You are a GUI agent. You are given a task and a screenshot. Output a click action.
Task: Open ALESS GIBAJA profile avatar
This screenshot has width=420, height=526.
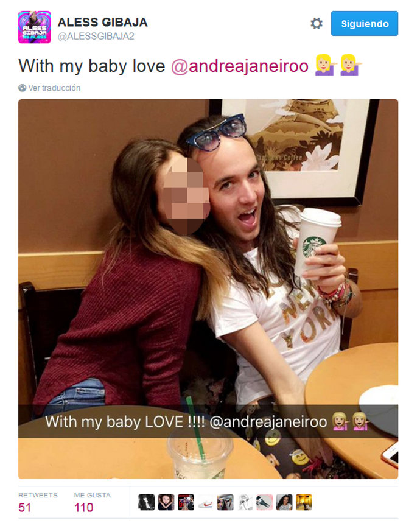(x=35, y=27)
